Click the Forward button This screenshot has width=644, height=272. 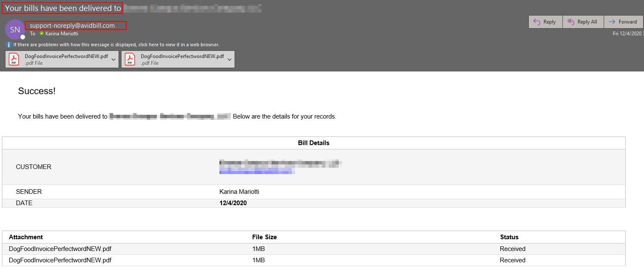pos(623,21)
